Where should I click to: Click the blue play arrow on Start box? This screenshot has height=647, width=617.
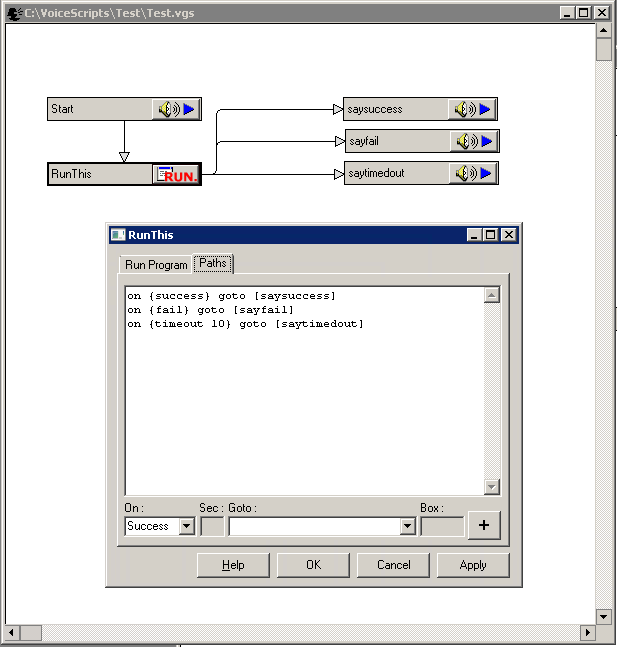[189, 109]
